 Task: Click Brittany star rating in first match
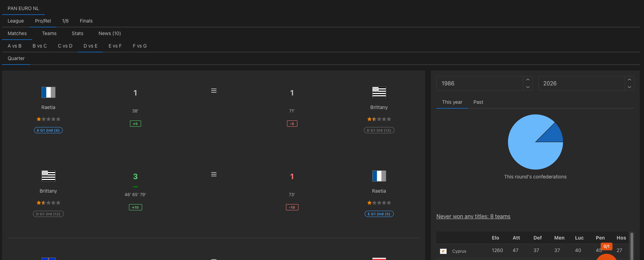pyautogui.click(x=379, y=119)
